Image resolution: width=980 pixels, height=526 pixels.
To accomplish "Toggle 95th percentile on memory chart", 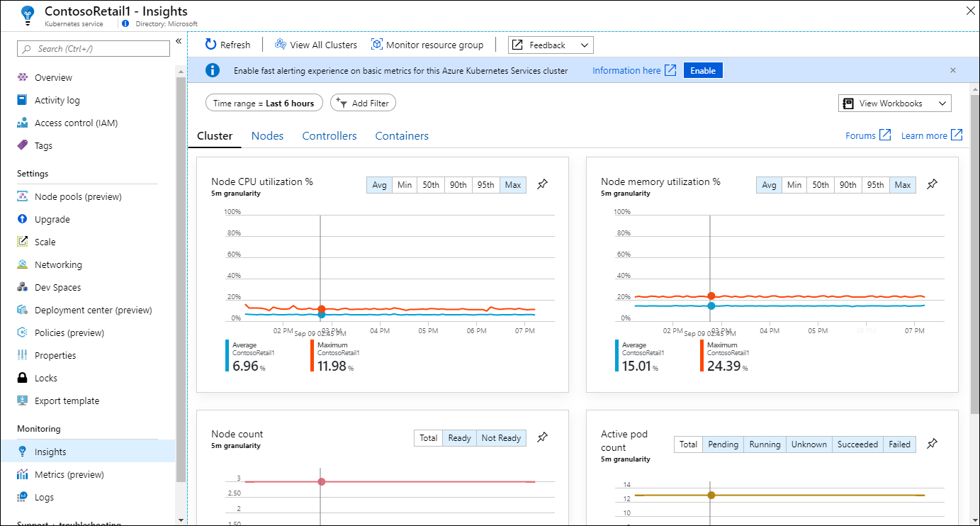I will pyautogui.click(x=876, y=185).
